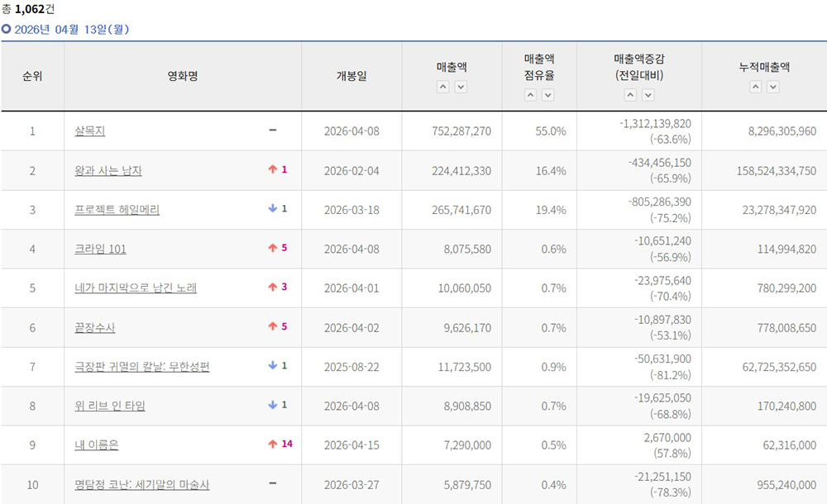Open the 내 이름은 movie link
Image resolution: width=827 pixels, height=504 pixels.
[x=97, y=445]
